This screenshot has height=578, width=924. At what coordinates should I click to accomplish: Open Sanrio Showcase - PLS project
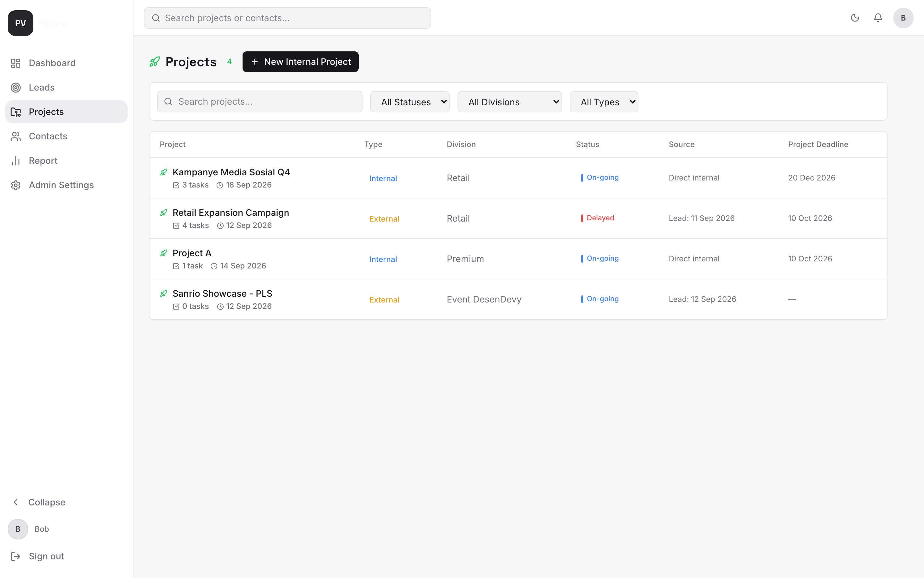tap(222, 294)
